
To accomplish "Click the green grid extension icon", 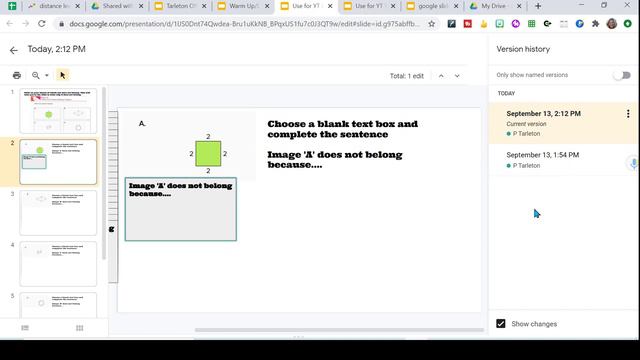I will [531, 24].
